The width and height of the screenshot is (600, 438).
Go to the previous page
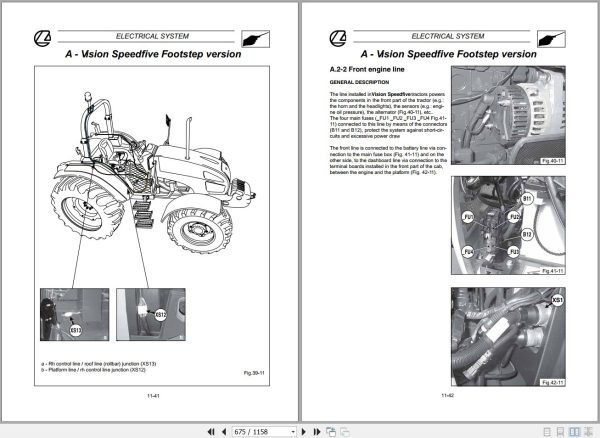(x=224, y=432)
